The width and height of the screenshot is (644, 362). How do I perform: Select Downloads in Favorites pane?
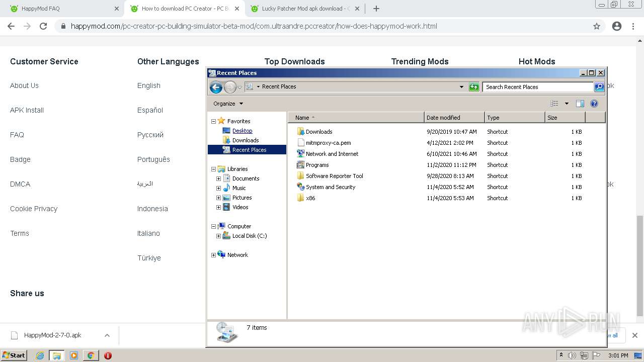point(246,140)
